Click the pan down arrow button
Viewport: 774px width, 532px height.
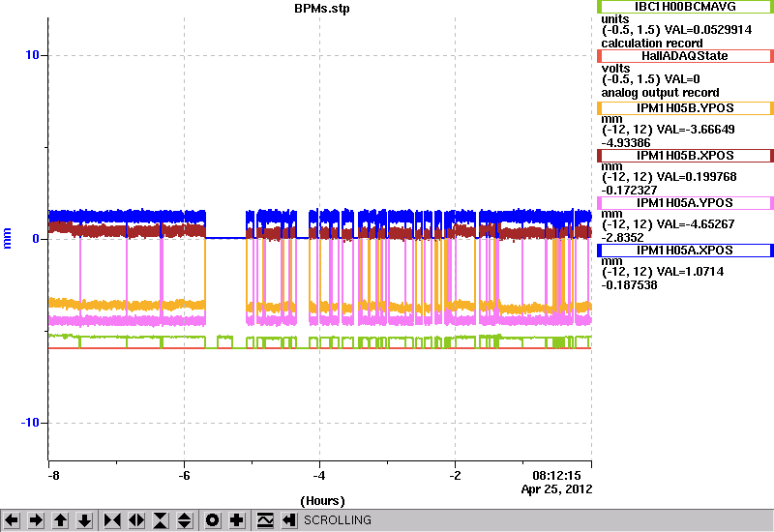tap(85, 520)
